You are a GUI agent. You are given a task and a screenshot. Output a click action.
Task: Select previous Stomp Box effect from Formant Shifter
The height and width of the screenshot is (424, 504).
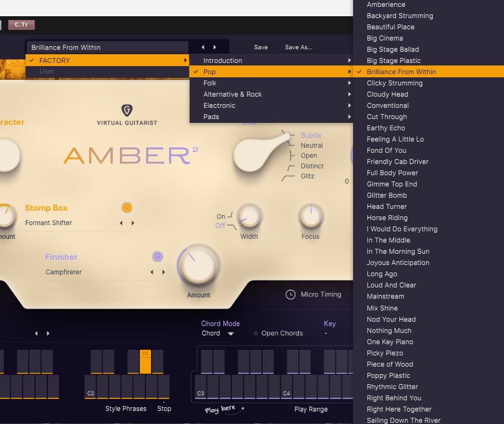coord(121,223)
